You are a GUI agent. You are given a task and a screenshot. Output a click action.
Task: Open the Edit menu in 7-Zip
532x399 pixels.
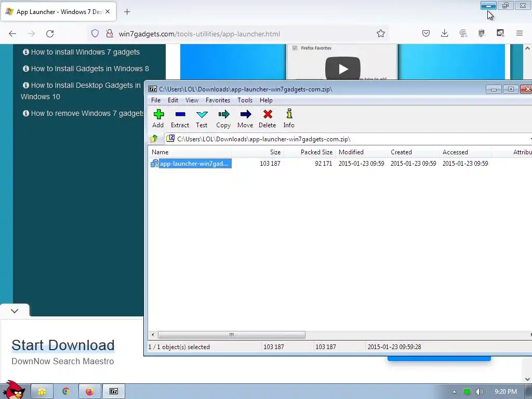(x=172, y=100)
